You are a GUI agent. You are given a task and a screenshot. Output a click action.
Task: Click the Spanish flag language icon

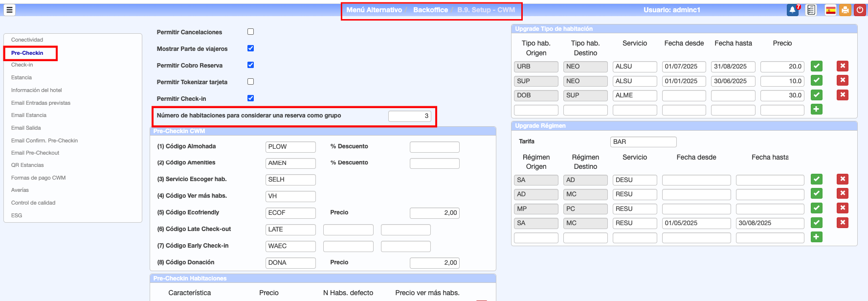tap(830, 10)
